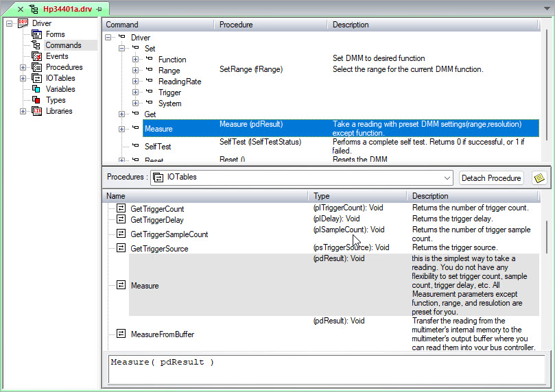Click the tree icon on Hp34401a.drv tab
This screenshot has width=555, height=392.
pyautogui.click(x=34, y=9)
